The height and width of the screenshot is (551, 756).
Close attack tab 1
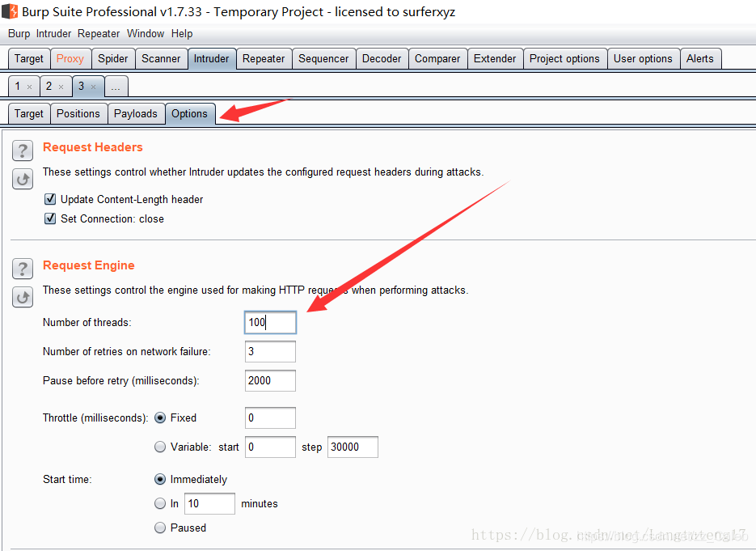point(29,87)
